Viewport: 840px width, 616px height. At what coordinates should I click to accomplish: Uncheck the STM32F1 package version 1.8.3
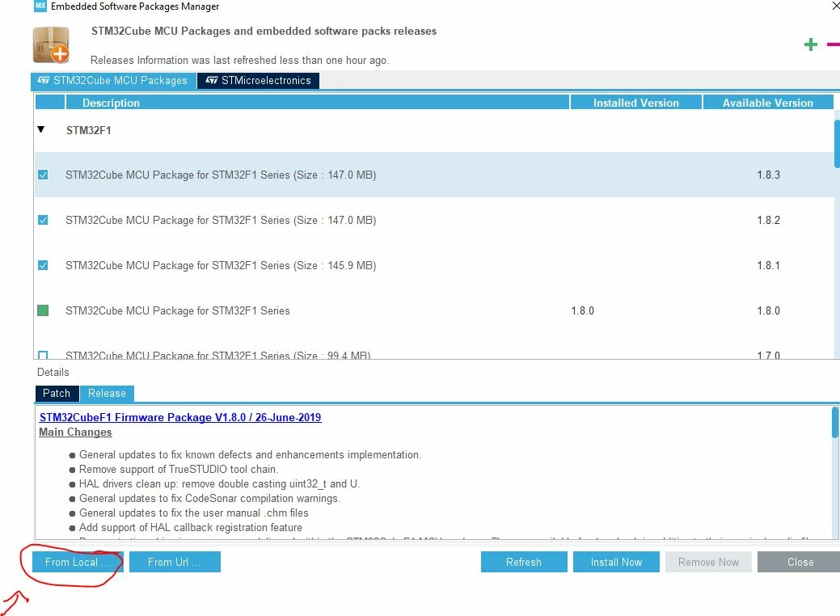[x=43, y=175]
